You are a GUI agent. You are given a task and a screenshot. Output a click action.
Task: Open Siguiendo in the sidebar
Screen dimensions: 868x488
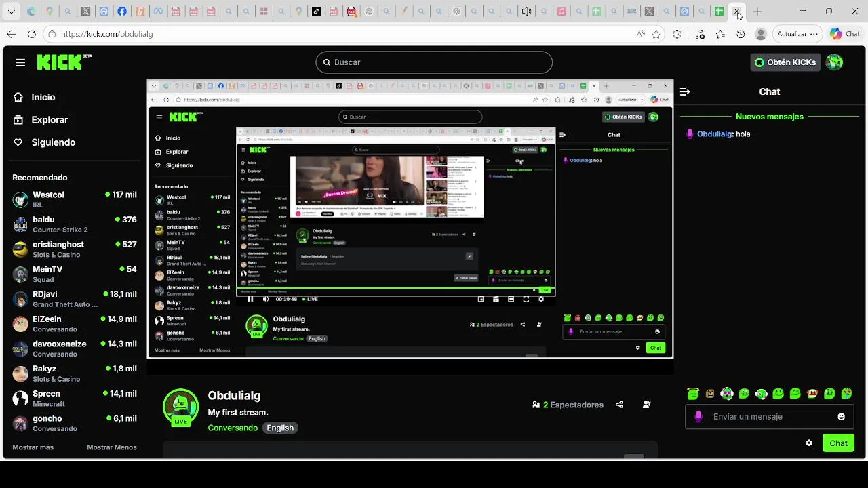point(44,142)
